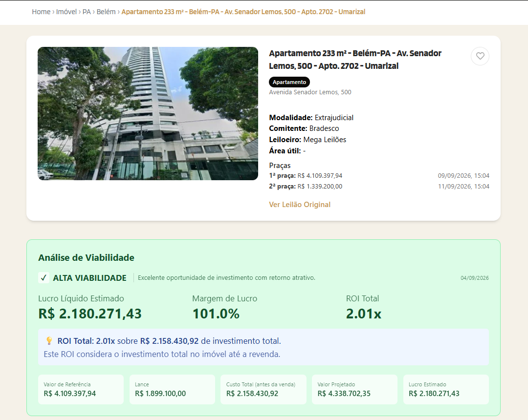Click the Praças section heading

point(280,166)
